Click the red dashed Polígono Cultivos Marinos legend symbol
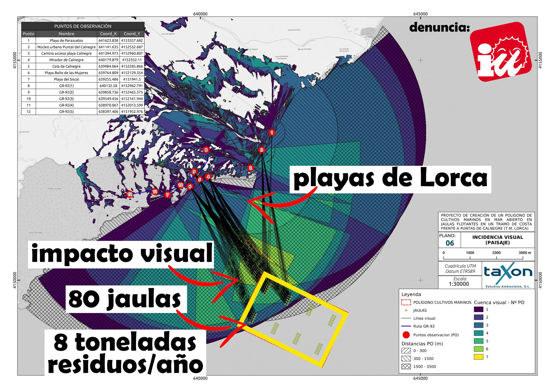This screenshot has width=555, height=392. tap(406, 302)
